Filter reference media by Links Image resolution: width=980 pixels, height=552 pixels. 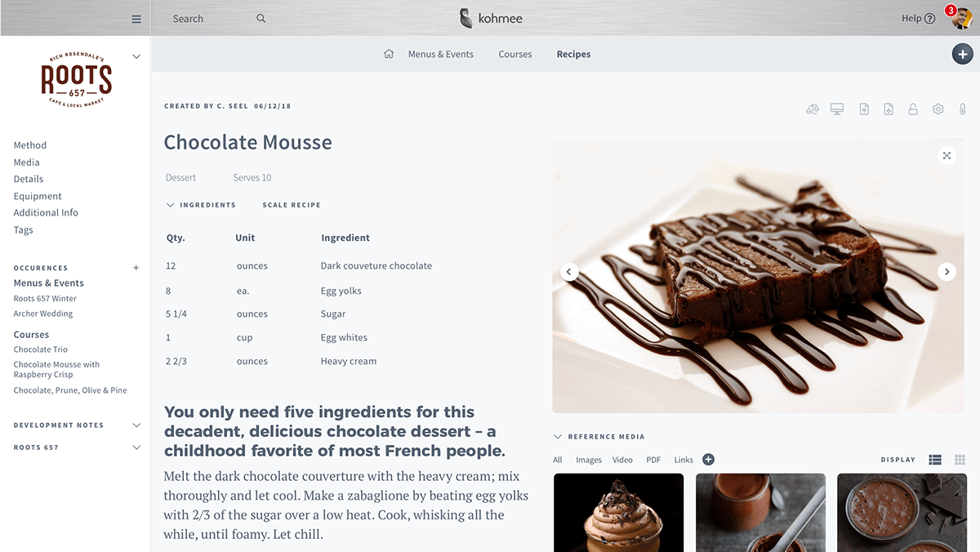pos(684,460)
